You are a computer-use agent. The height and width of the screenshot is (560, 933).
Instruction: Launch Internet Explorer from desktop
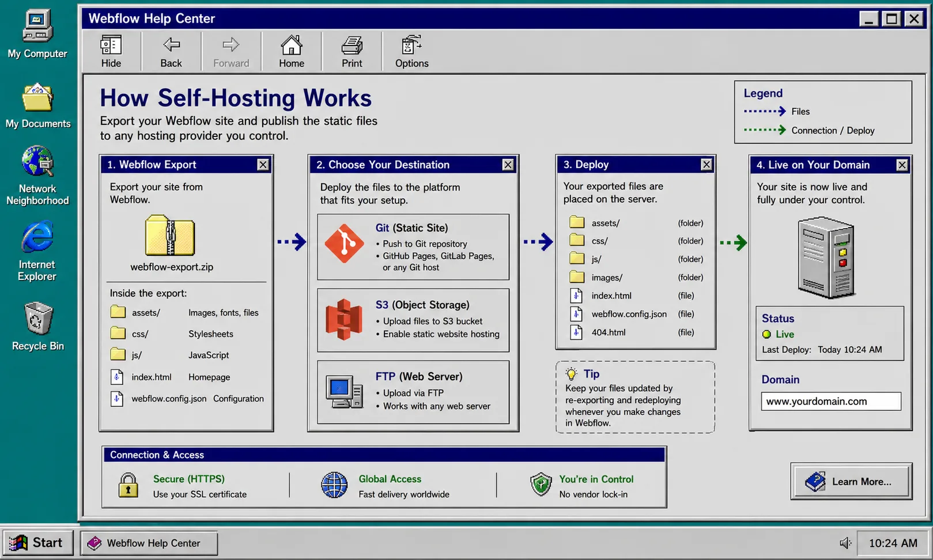tap(37, 251)
